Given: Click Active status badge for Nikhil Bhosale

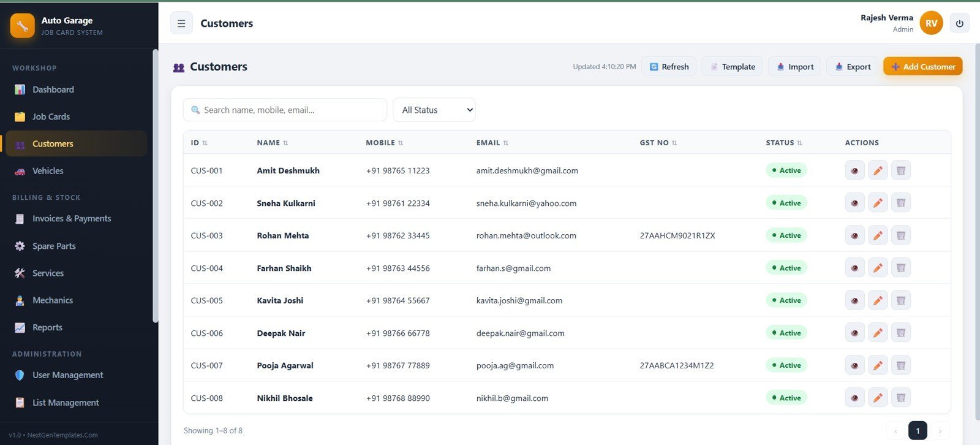Looking at the screenshot, I should pyautogui.click(x=786, y=398).
